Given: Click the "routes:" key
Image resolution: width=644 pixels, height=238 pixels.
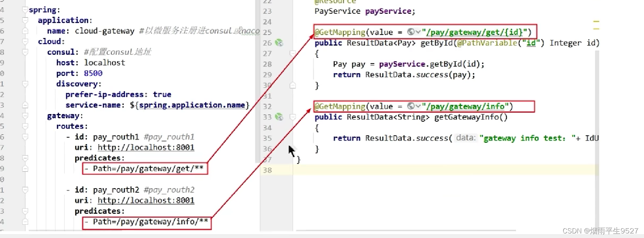Looking at the screenshot, I should (x=72, y=126).
